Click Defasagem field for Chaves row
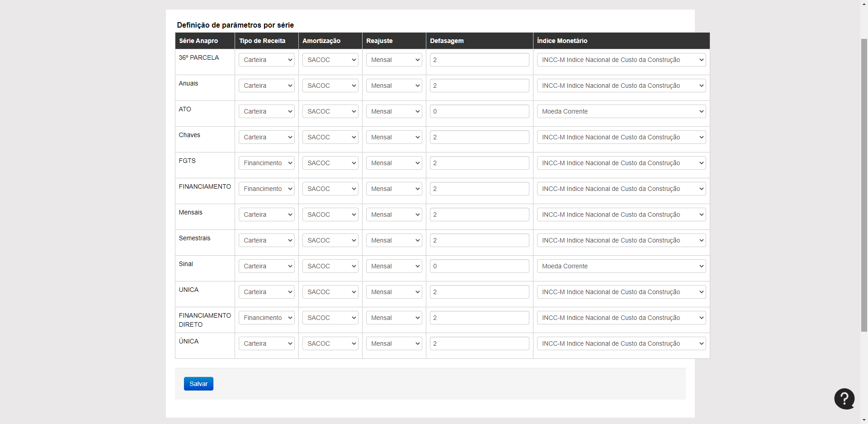 tap(479, 137)
